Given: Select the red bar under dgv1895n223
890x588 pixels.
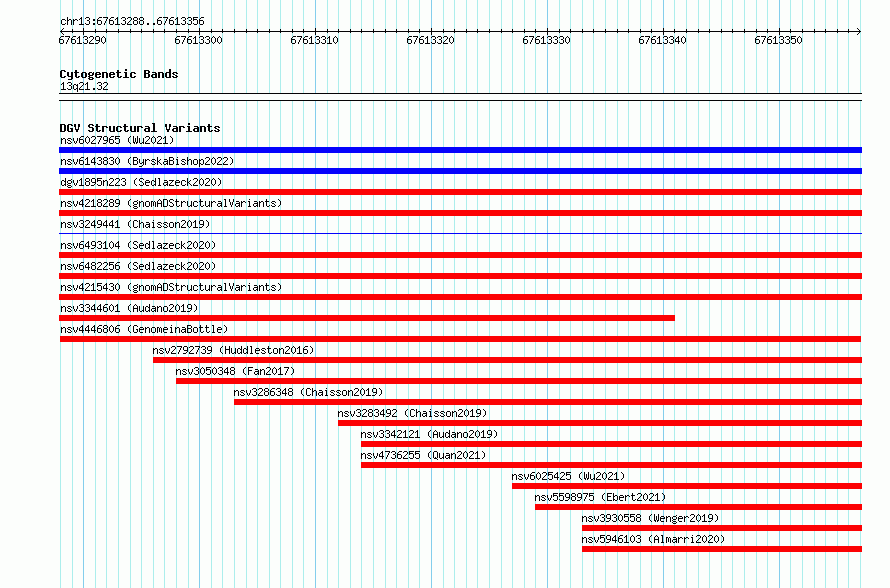Looking at the screenshot, I should coord(460,192).
